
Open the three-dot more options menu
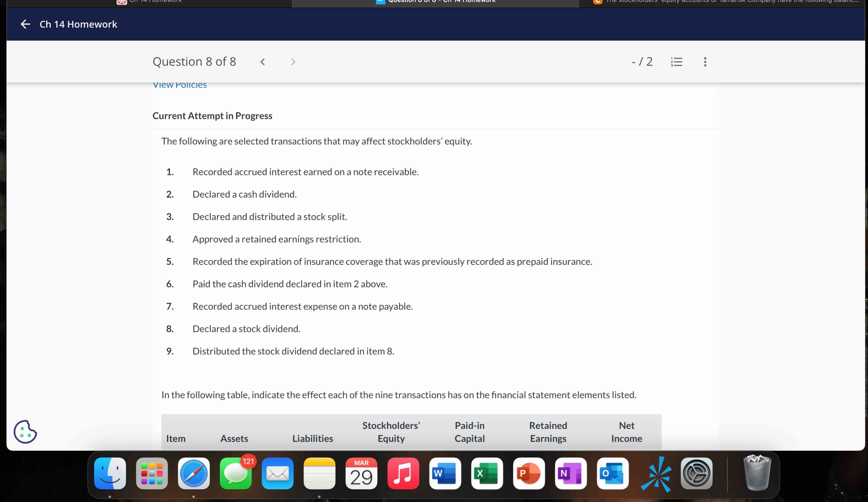coord(705,62)
